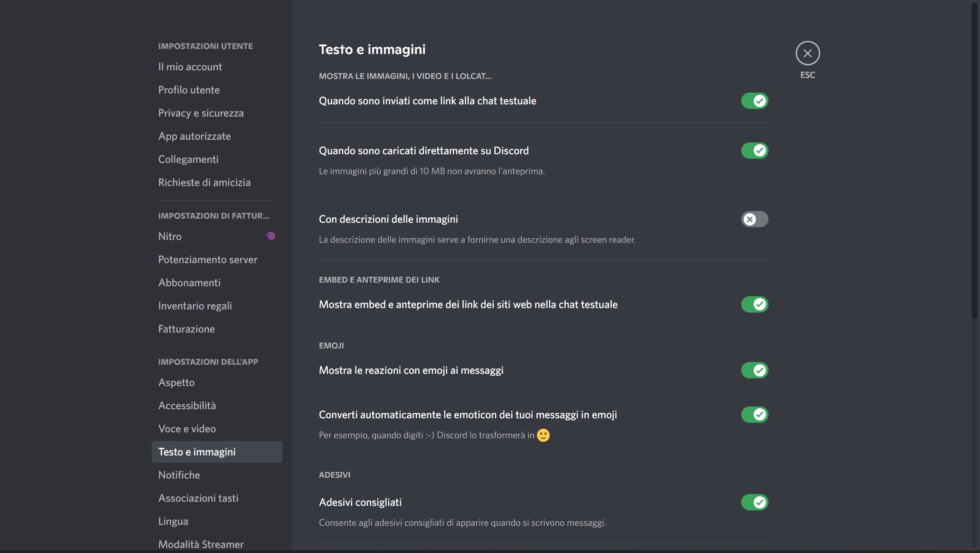The height and width of the screenshot is (553, 980).
Task: Click the vertical scrollbar on the right
Action: click(x=974, y=159)
